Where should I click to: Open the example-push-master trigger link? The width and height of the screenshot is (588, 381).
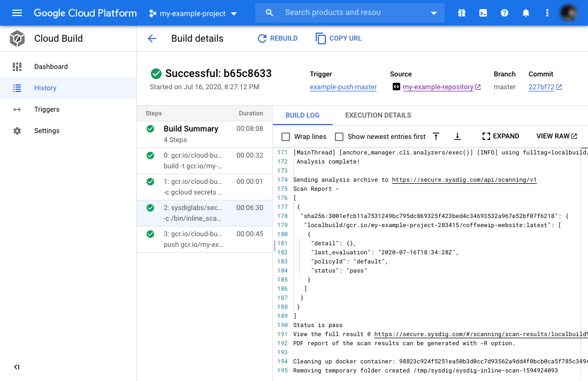343,87
